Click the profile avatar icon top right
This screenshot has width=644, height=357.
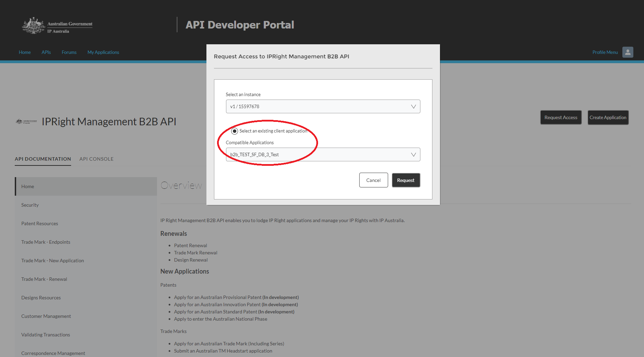click(628, 52)
